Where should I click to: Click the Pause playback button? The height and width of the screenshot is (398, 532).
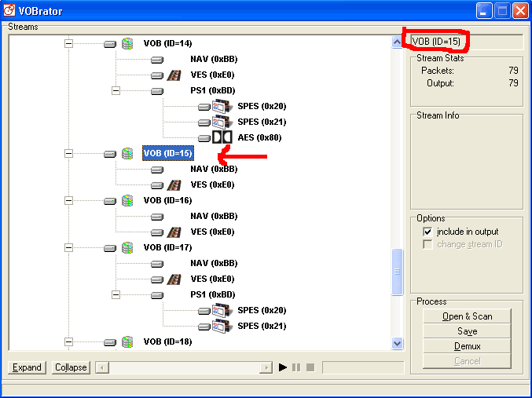point(296,367)
